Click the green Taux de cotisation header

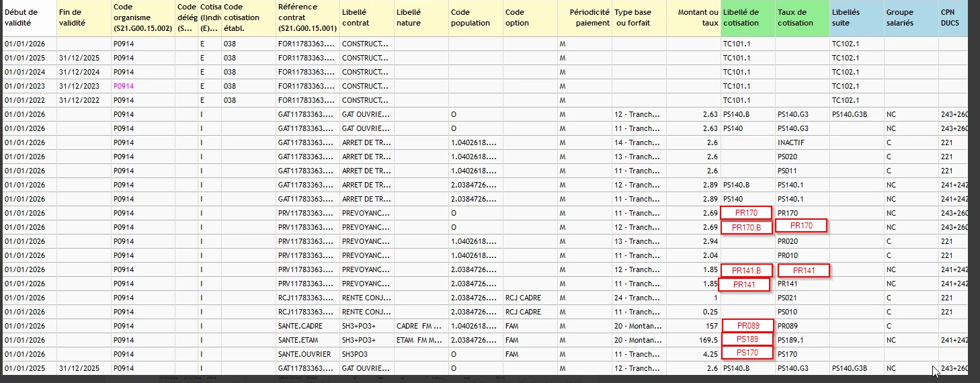click(x=802, y=18)
